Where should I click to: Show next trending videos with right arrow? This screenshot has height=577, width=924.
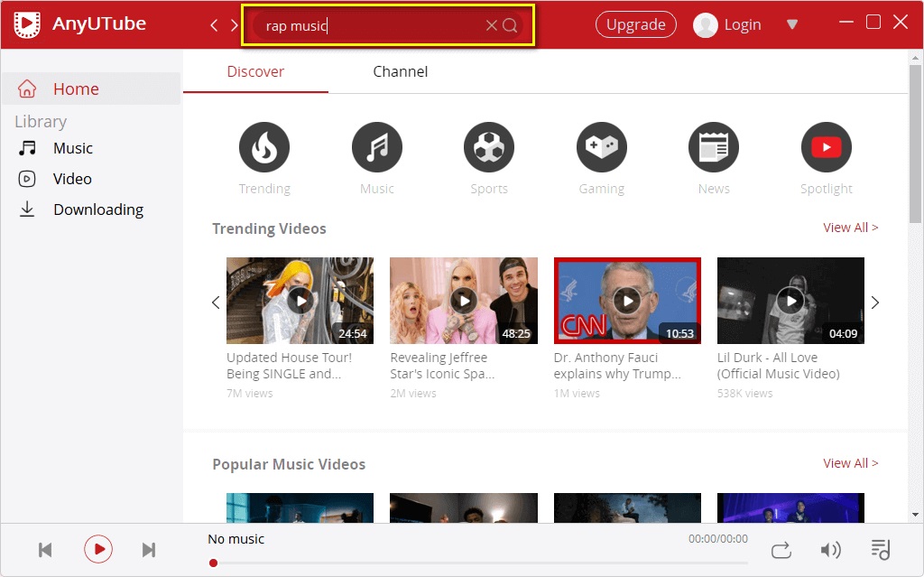coord(874,302)
